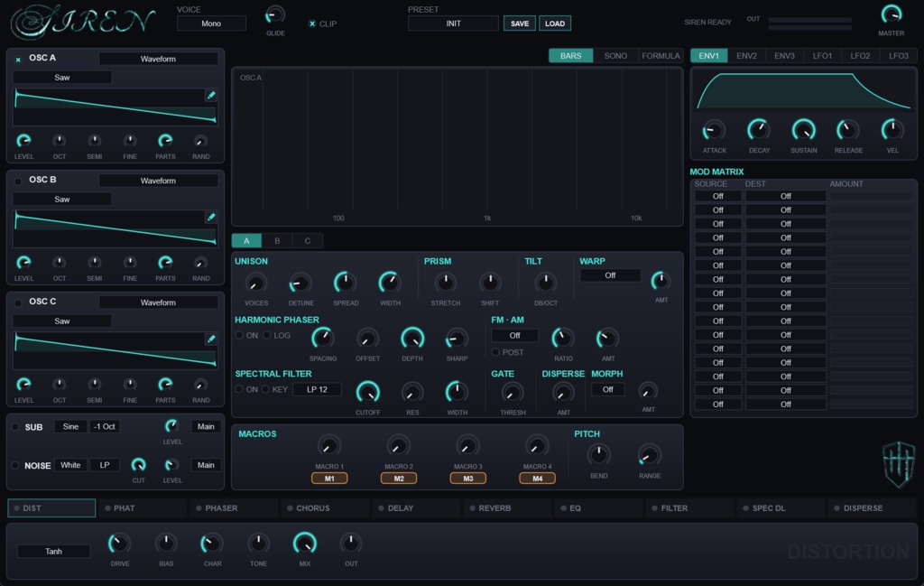924x586 pixels.
Task: Click the Distortion MIX knob
Action: pos(305,544)
